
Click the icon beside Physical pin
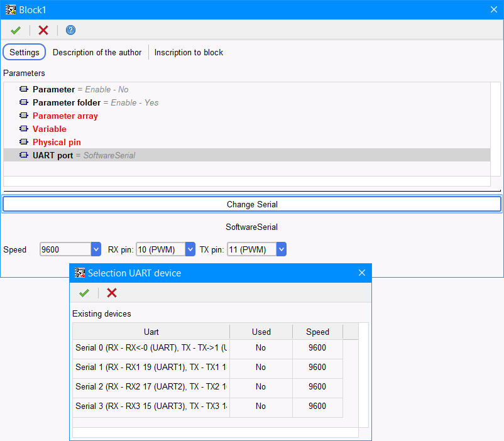(x=24, y=142)
